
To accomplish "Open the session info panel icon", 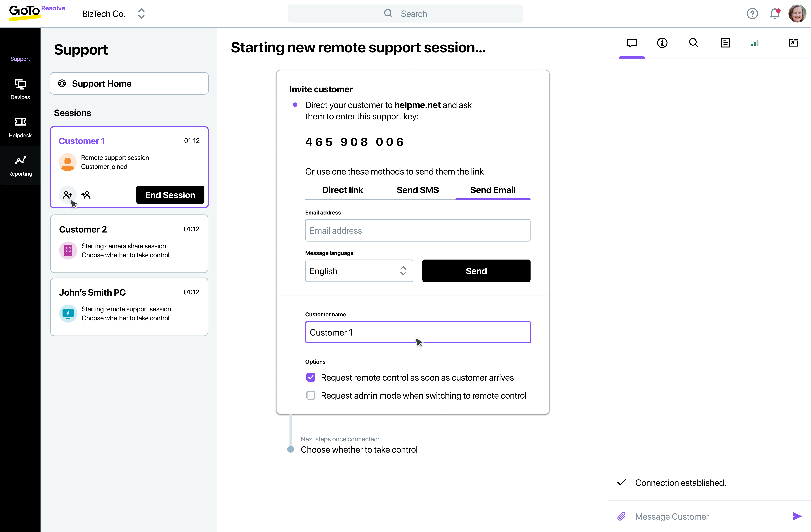I will [x=662, y=43].
